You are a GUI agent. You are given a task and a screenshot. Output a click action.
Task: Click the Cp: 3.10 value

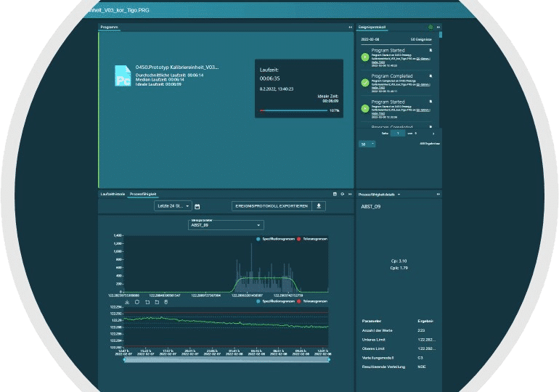point(399,261)
